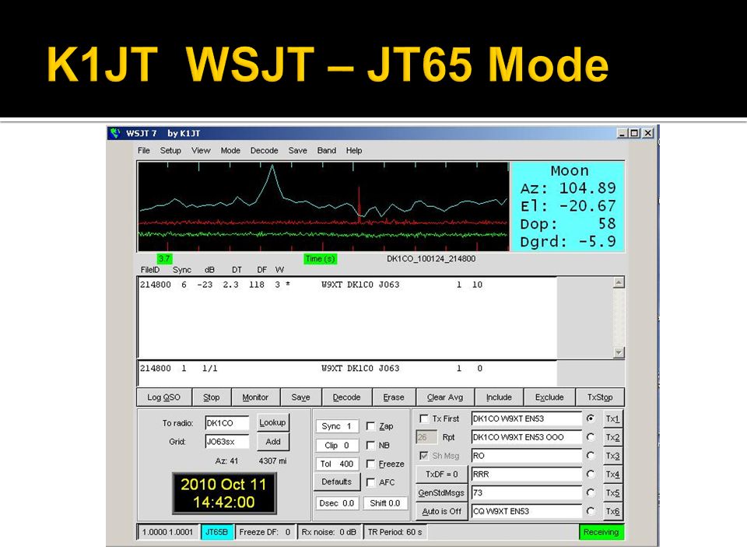Viewport: 747px width, 560px height.
Task: Click the Tx4 button
Action: [x=612, y=474]
